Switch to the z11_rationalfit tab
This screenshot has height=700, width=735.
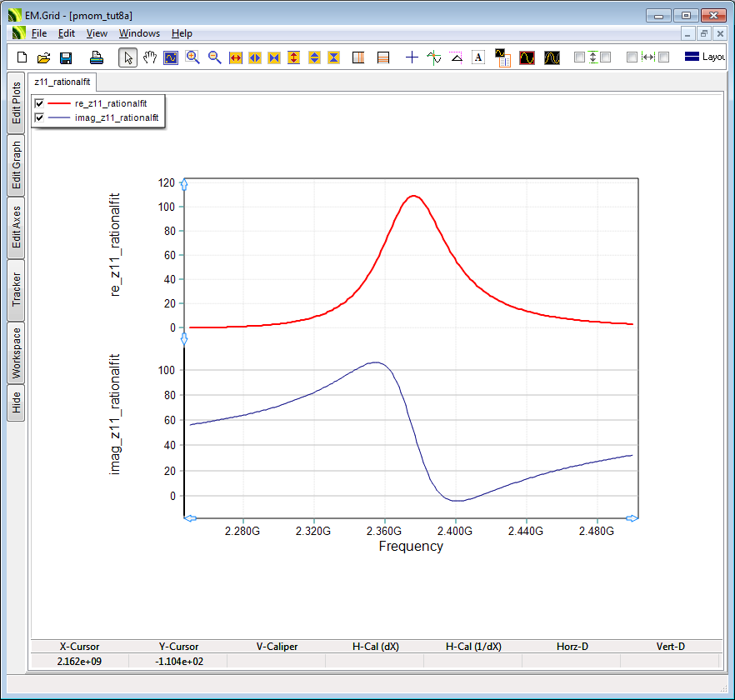(x=62, y=82)
